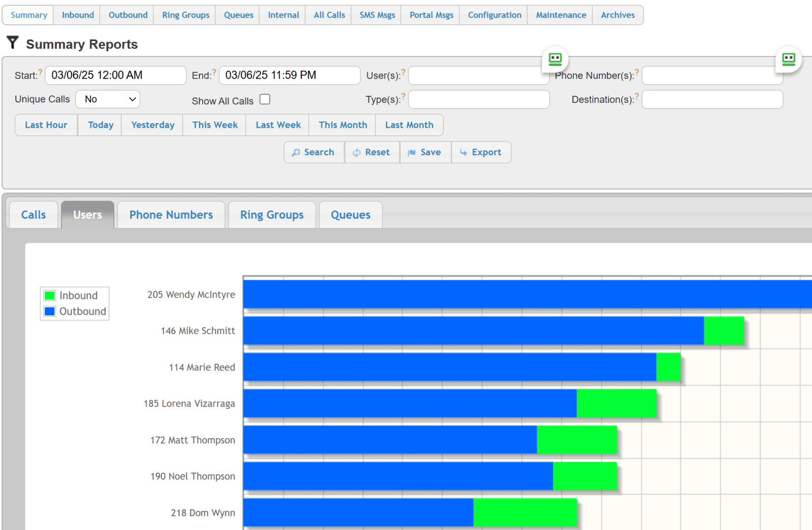The image size is (812, 530).
Task: Click the 146 Mike Schmitt chart label
Action: pos(198,331)
